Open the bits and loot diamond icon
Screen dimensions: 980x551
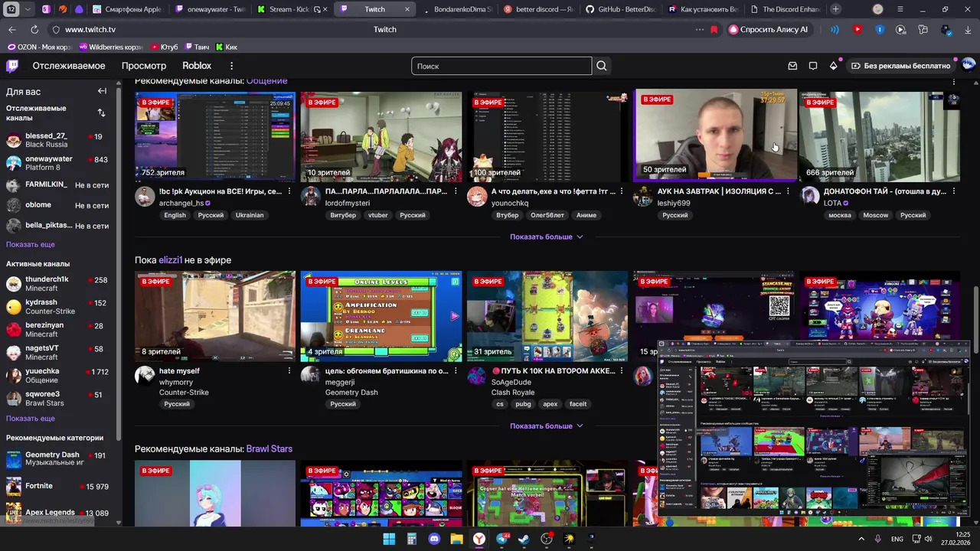[834, 66]
